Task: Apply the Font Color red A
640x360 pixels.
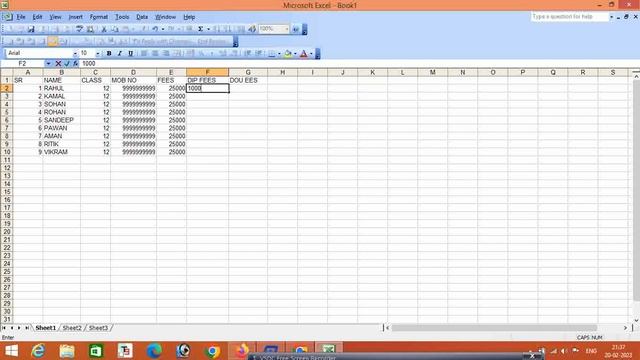Action: pyautogui.click(x=304, y=53)
